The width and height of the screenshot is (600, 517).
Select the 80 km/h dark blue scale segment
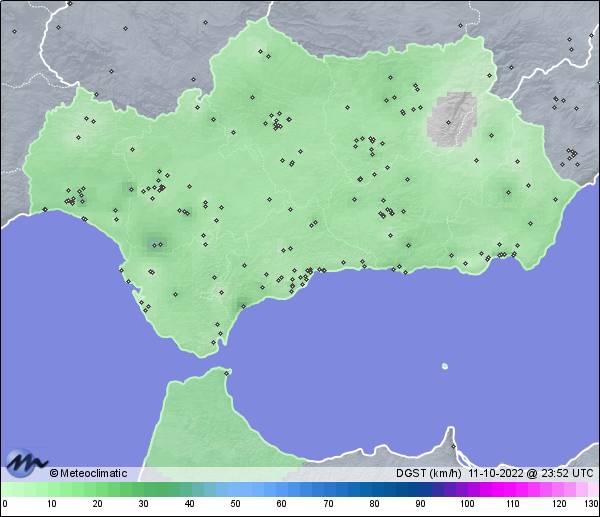tap(373, 490)
